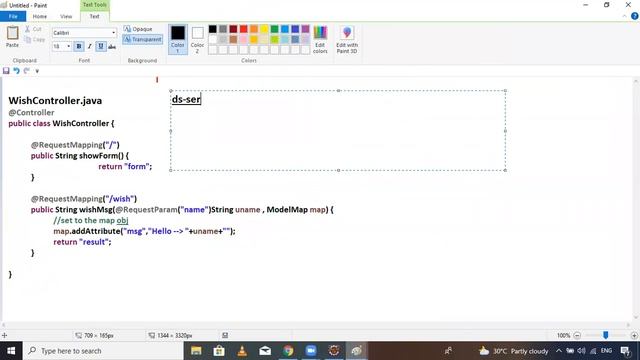Open File Explorer from taskbar
The height and width of the screenshot is (360, 640).
pos(196,351)
